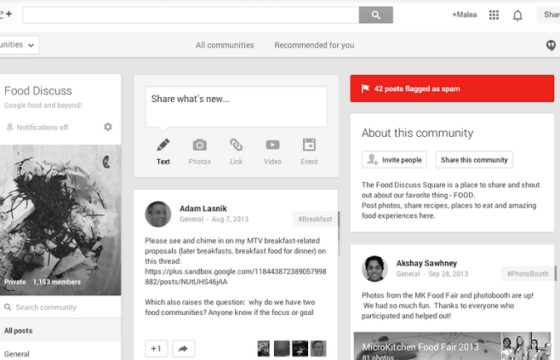Open community settings gear

coord(108,127)
